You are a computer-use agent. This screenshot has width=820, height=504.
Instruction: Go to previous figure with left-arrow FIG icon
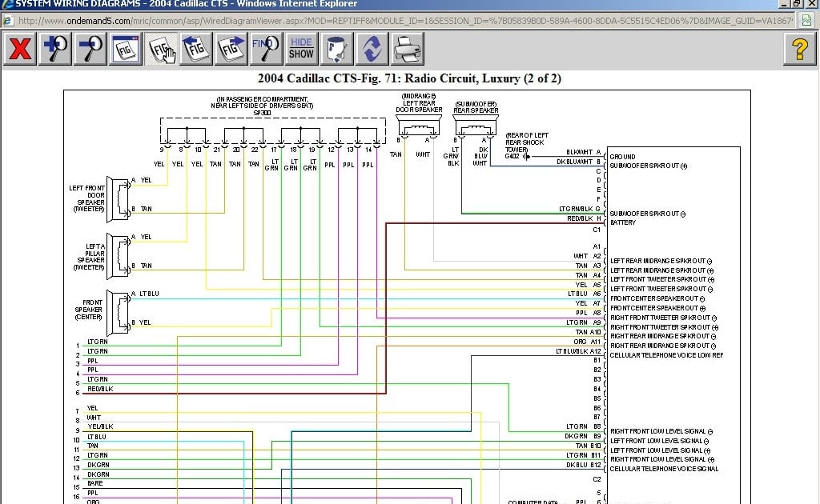[x=195, y=49]
